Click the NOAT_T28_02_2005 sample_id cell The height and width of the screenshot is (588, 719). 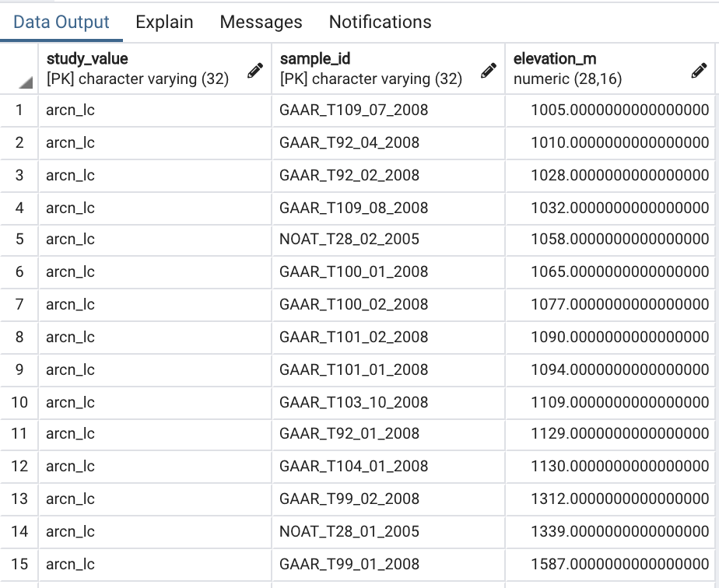[349, 239]
